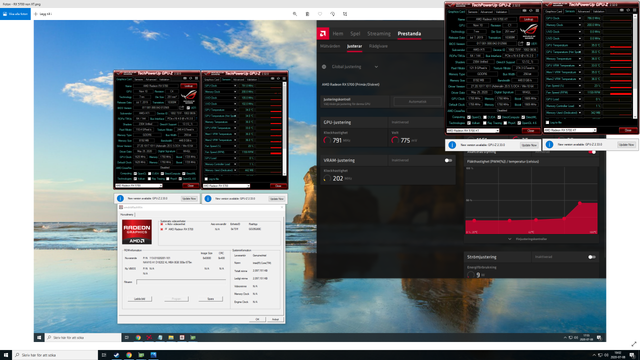Open GPU Load dropdown in RX 5700 XT sensors window
The height and width of the screenshot is (360, 640).
(x=580, y=99)
